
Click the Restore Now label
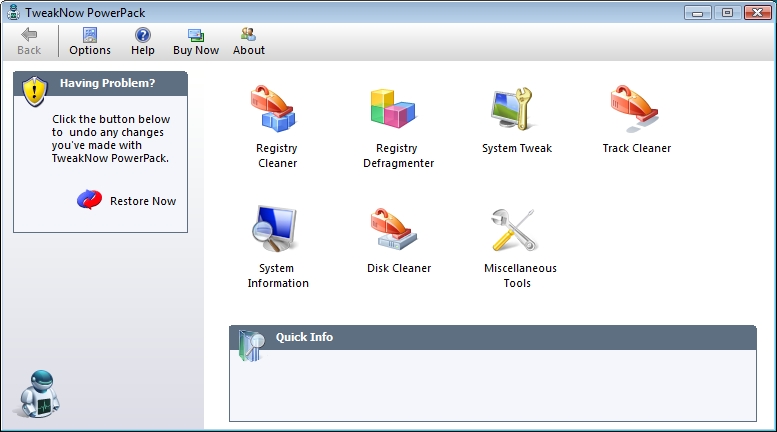pos(143,201)
